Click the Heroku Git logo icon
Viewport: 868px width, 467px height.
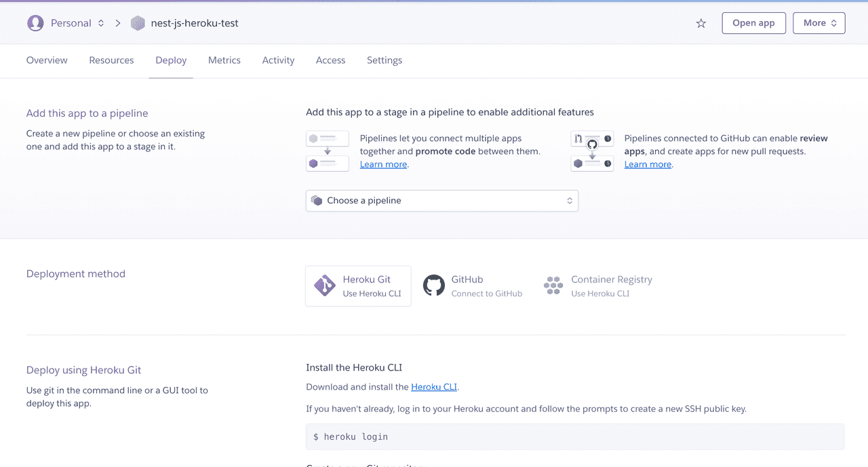click(325, 286)
